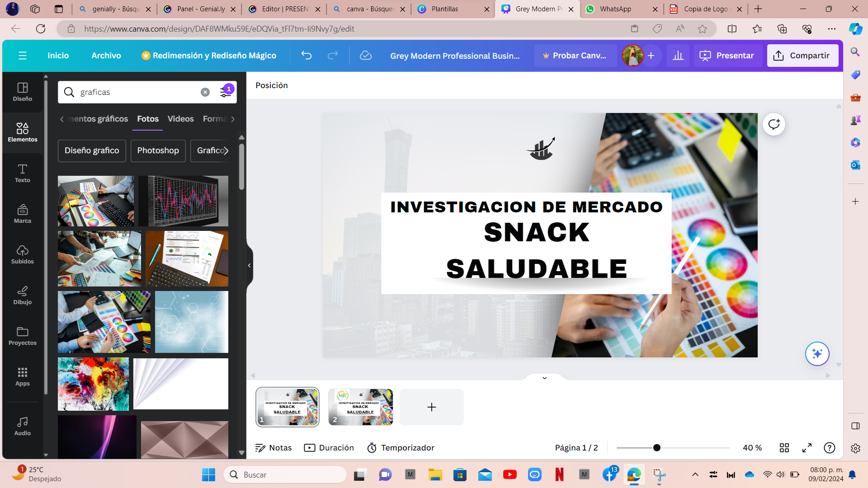Click the Presentar button
868x488 pixels.
(x=727, y=56)
